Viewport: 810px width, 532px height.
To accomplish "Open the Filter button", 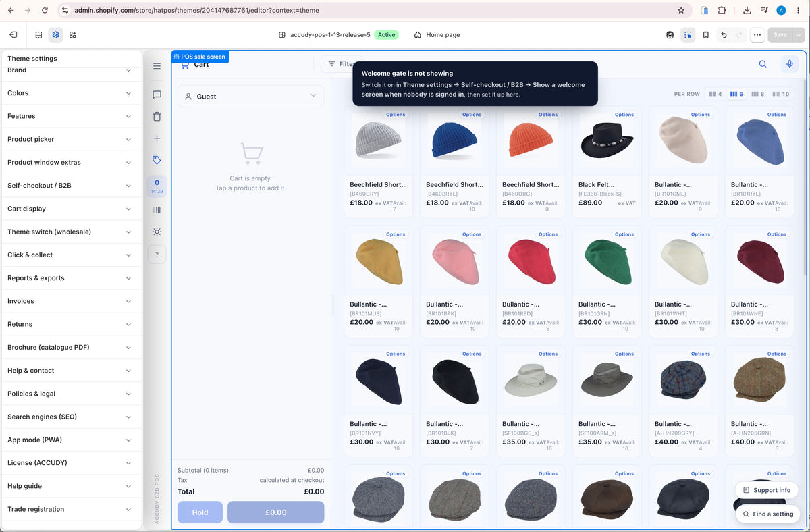I will point(341,64).
